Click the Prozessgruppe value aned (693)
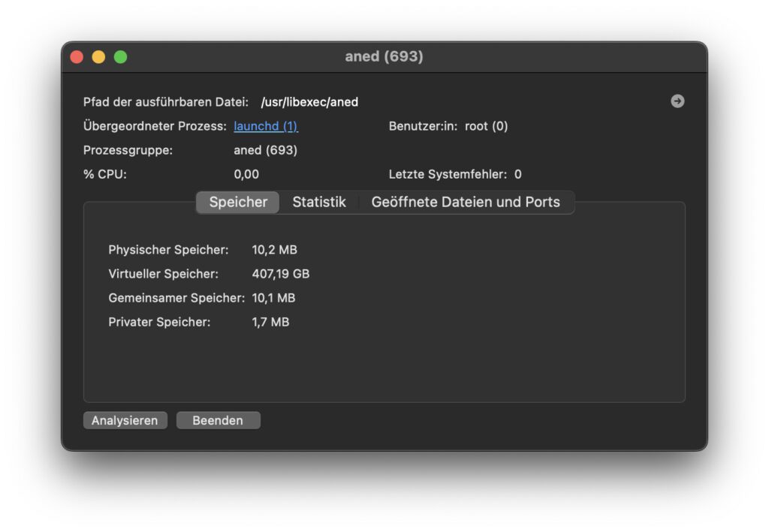The image size is (769, 532). pyautogui.click(x=266, y=150)
